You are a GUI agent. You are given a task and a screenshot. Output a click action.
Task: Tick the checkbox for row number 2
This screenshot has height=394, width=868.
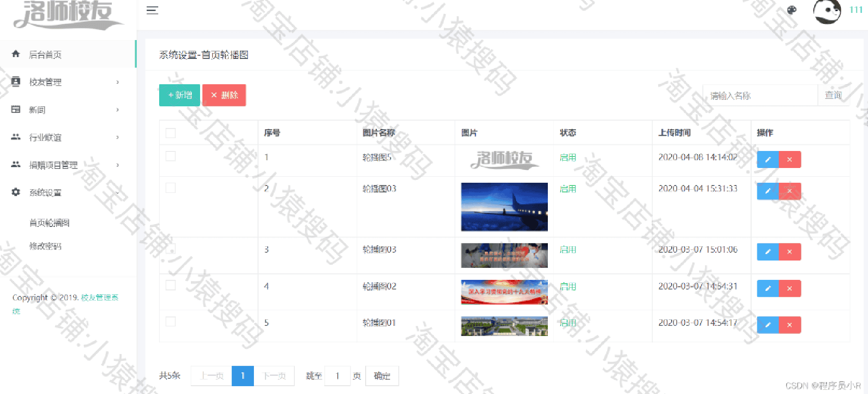[x=171, y=188]
